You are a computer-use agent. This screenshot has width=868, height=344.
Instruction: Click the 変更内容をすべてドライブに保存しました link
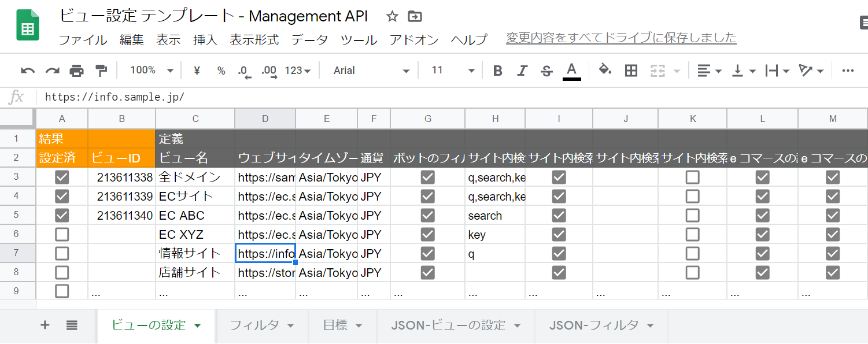click(621, 38)
